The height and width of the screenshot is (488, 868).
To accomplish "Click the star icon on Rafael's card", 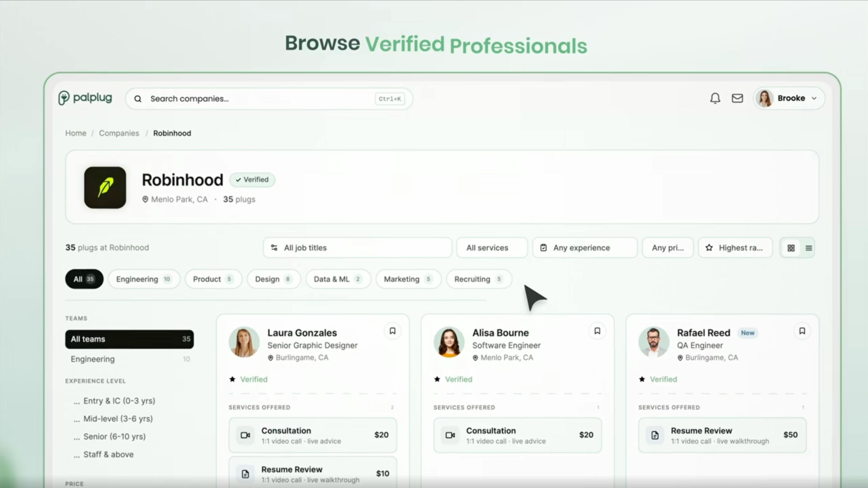I will 642,379.
